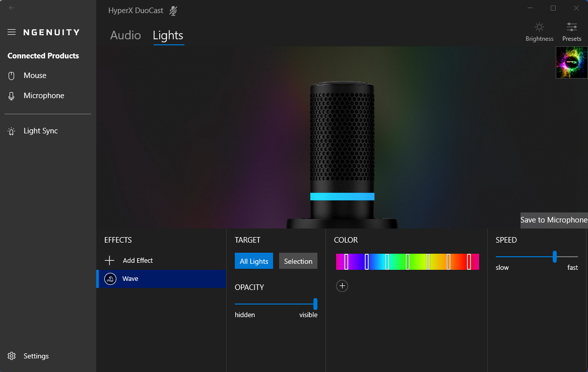This screenshot has height=372, width=588.
Task: Click the back arrow in the title bar
Action: click(12, 8)
